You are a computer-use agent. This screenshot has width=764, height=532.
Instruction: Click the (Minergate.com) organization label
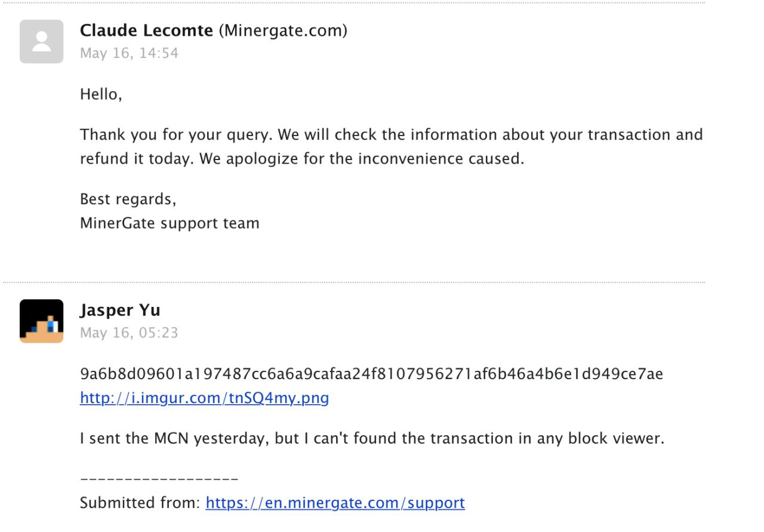tap(283, 31)
